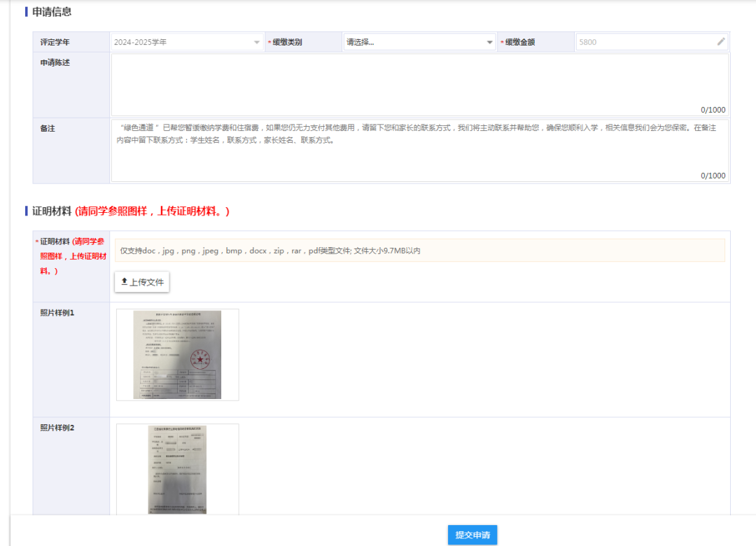This screenshot has height=546, width=756.
Task: Click the upload arrow icon beside 上传文件
Action: 125,281
